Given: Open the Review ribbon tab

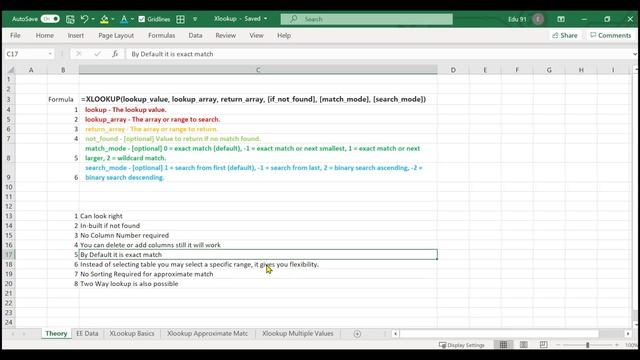Looking at the screenshot, I should pos(226,36).
